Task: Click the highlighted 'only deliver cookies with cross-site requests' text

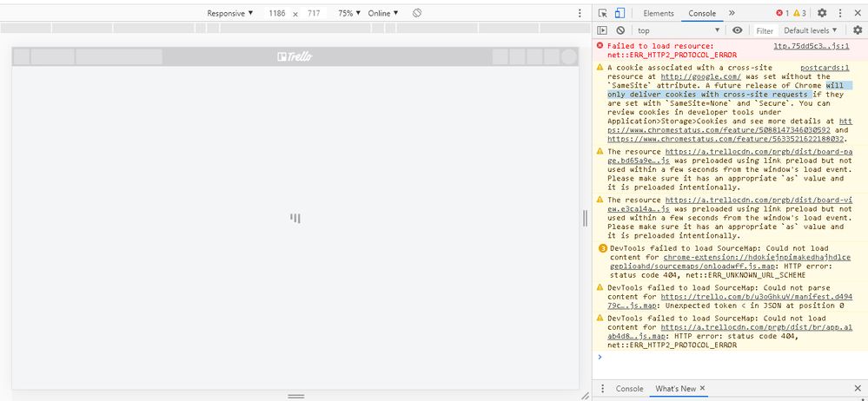Action: (x=710, y=95)
